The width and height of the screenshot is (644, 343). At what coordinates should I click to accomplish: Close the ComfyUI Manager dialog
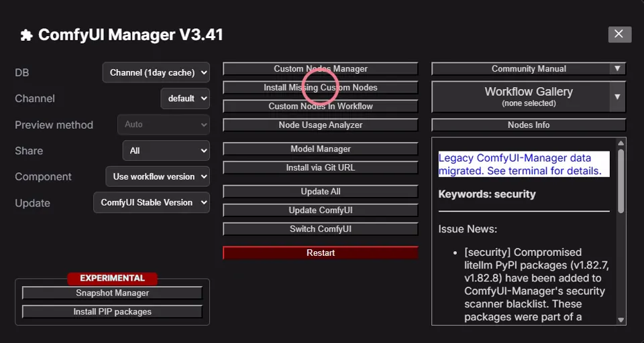click(620, 34)
